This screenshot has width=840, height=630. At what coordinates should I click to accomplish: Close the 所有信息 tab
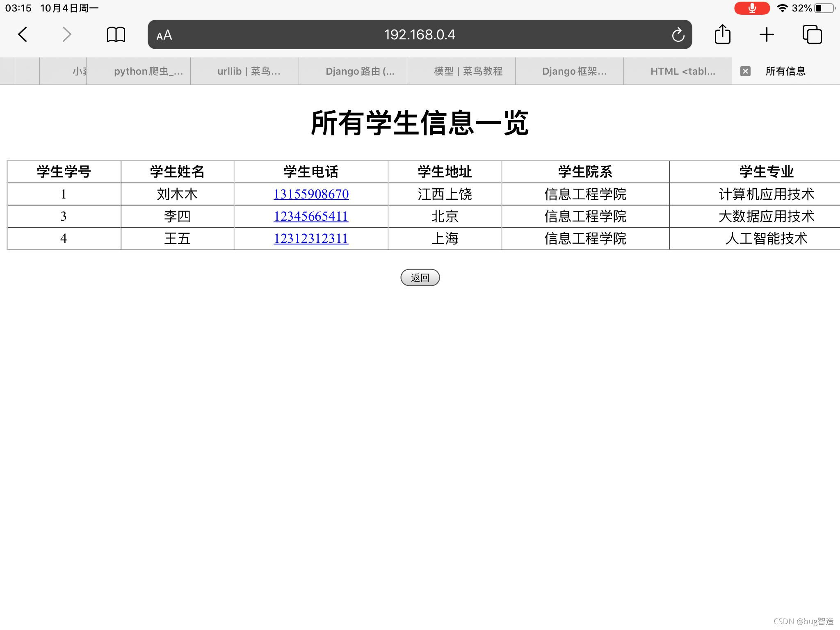(x=745, y=71)
